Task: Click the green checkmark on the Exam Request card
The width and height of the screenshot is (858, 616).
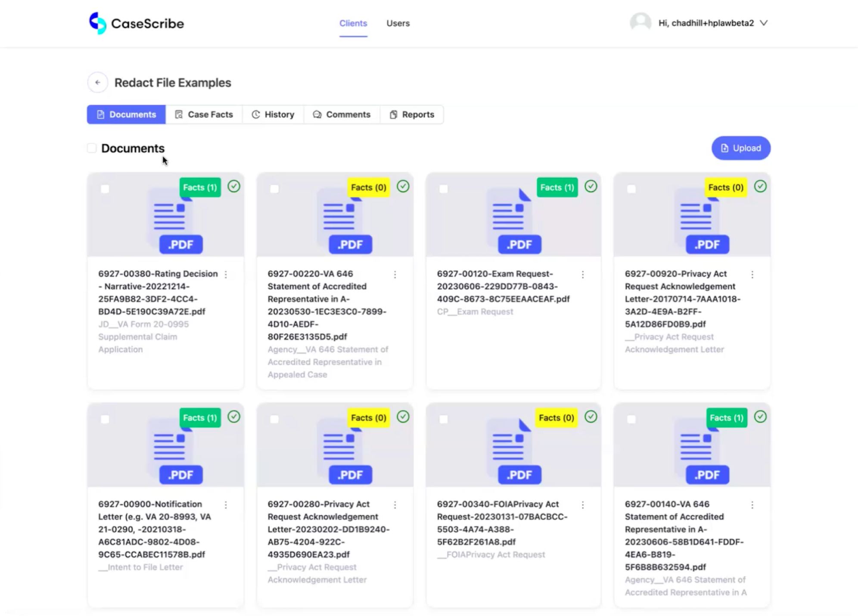Action: (x=591, y=187)
